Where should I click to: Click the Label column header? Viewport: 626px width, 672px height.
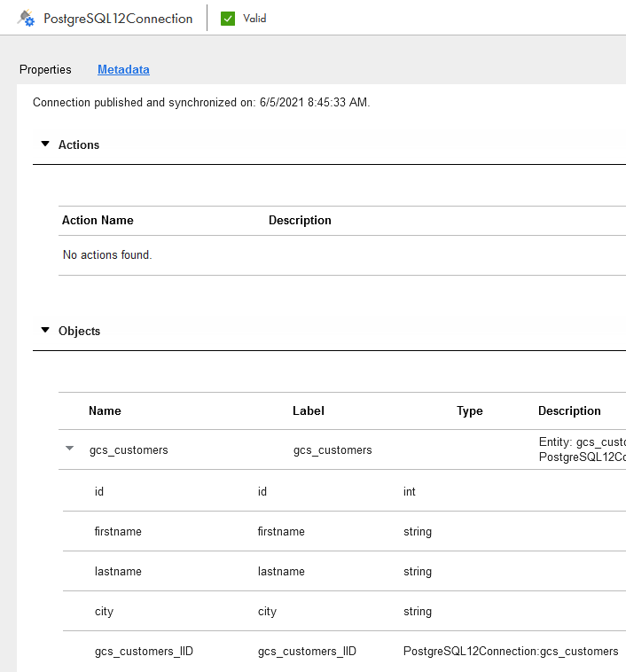tap(309, 411)
